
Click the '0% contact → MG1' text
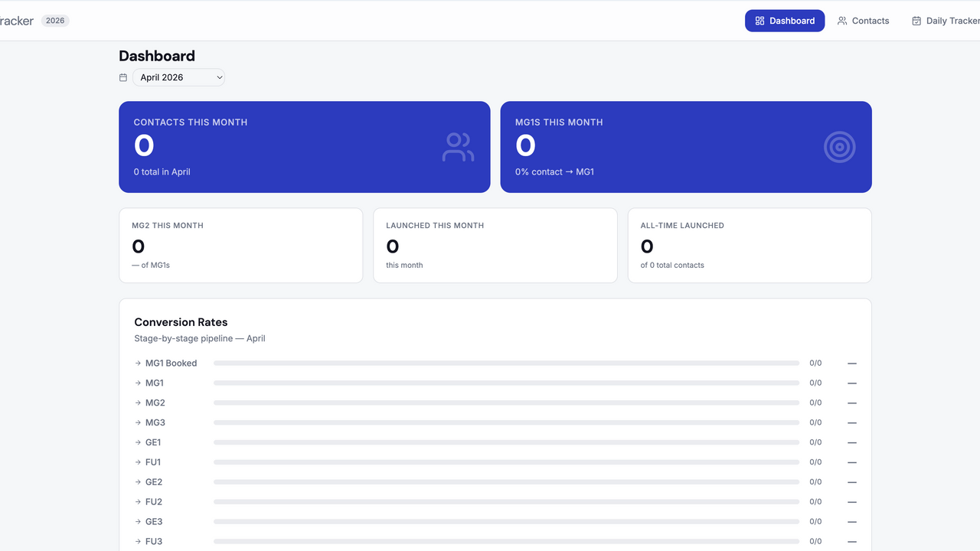[x=554, y=172]
